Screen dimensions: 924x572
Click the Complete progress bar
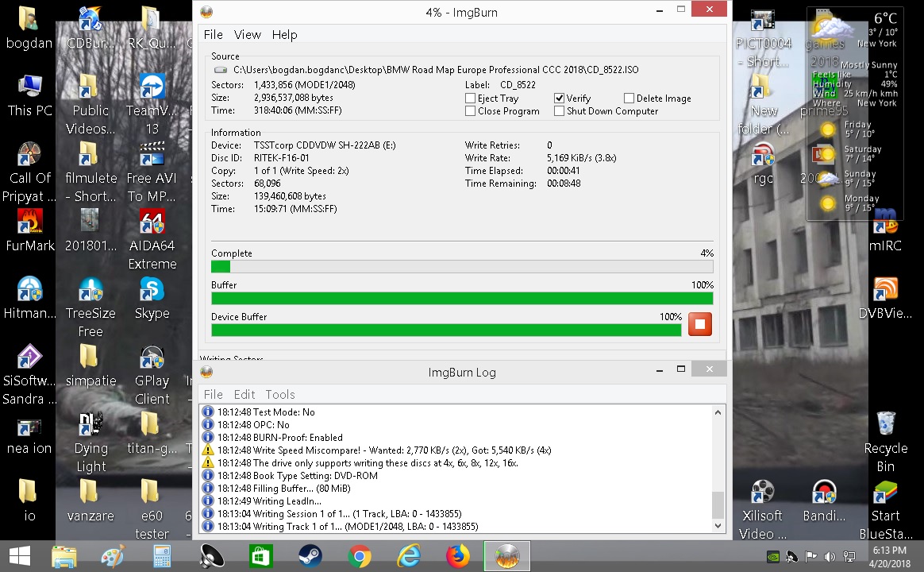click(x=462, y=267)
